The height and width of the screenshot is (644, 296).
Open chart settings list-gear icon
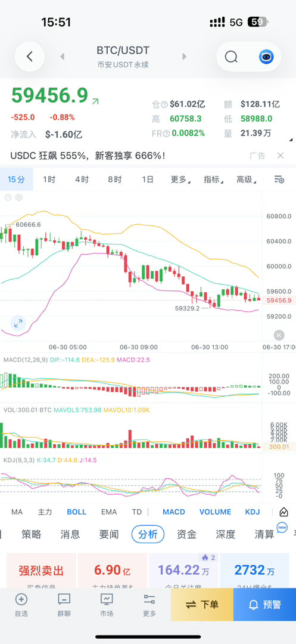point(279,179)
